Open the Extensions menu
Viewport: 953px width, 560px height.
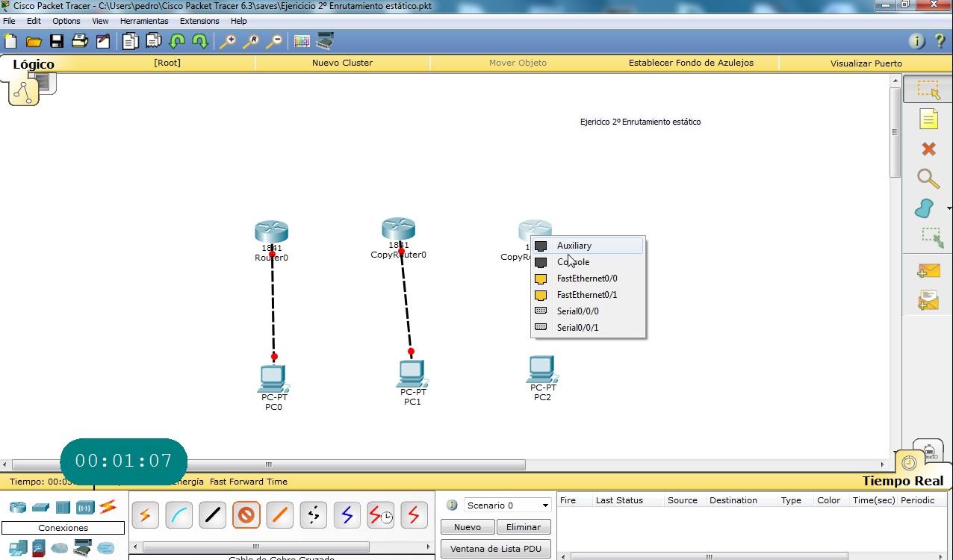[199, 21]
